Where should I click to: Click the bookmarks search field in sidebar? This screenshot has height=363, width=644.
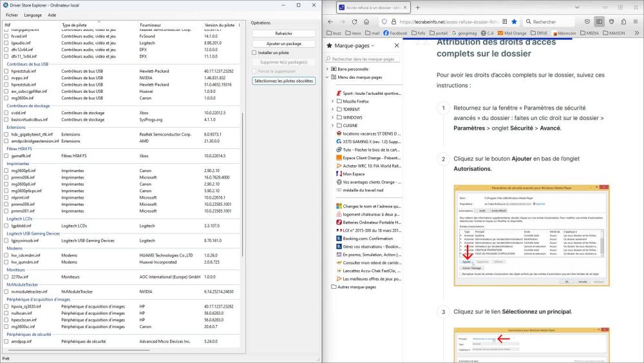click(363, 59)
